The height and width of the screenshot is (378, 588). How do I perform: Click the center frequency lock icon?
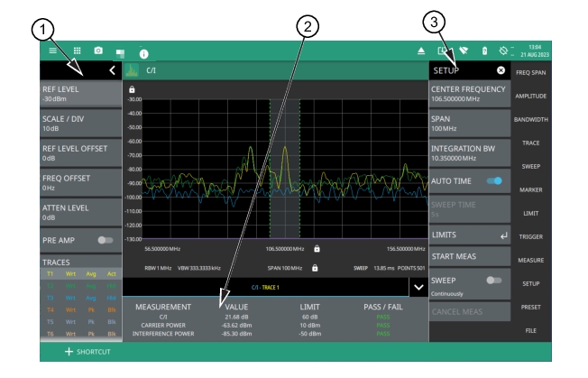tap(317, 247)
